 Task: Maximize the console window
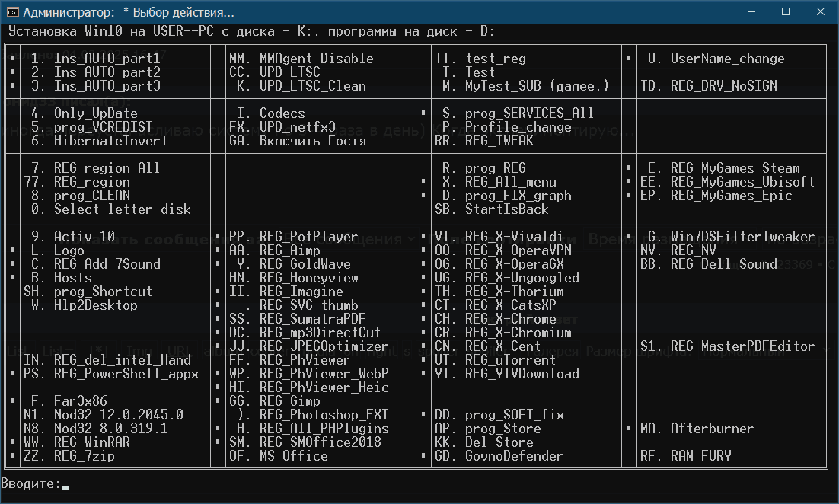(786, 12)
